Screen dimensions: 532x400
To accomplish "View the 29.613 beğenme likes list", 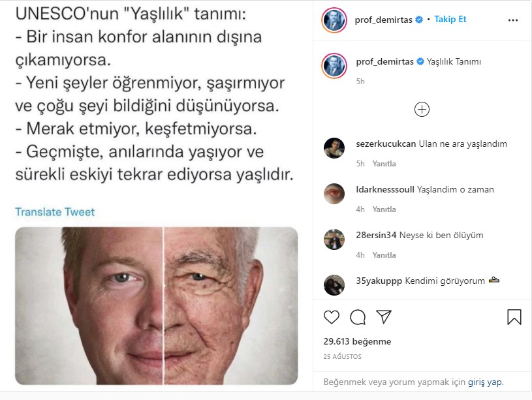I will [x=357, y=341].
